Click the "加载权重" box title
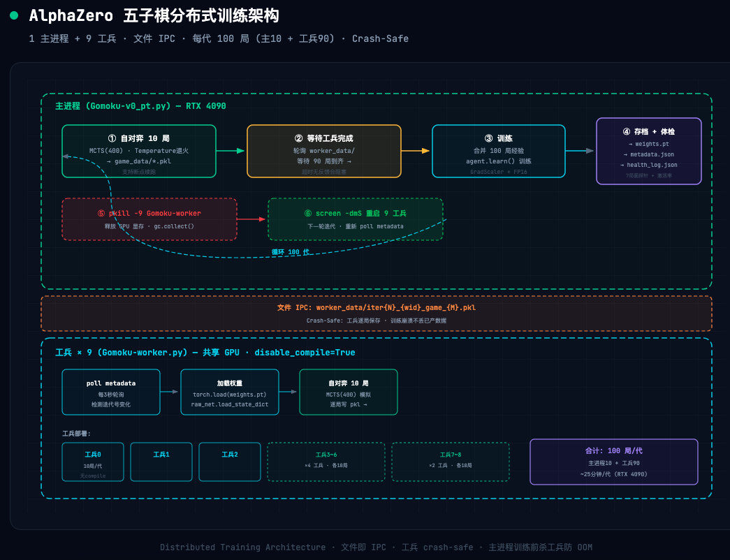This screenshot has width=730, height=560. point(230,383)
